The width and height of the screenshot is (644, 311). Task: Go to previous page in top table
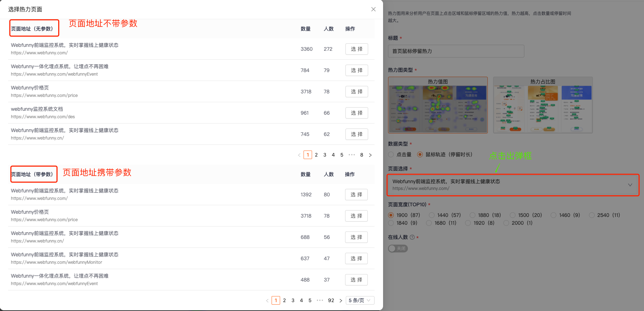coord(299,155)
